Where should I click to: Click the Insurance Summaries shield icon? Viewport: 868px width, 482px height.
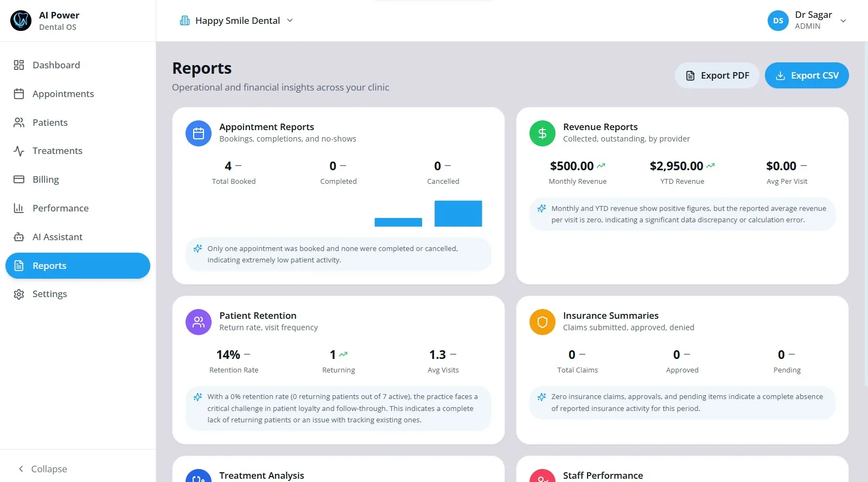click(542, 322)
